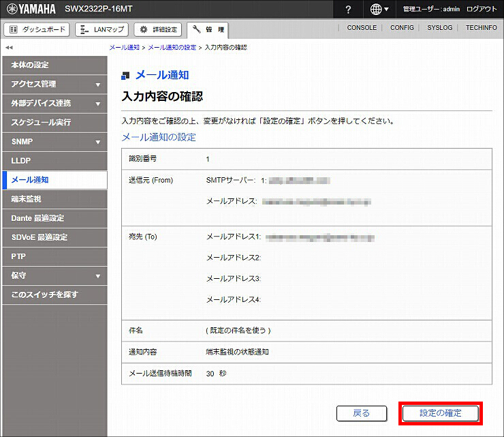
Task: Open 端末監視 in sidebar
Action: tap(54, 199)
